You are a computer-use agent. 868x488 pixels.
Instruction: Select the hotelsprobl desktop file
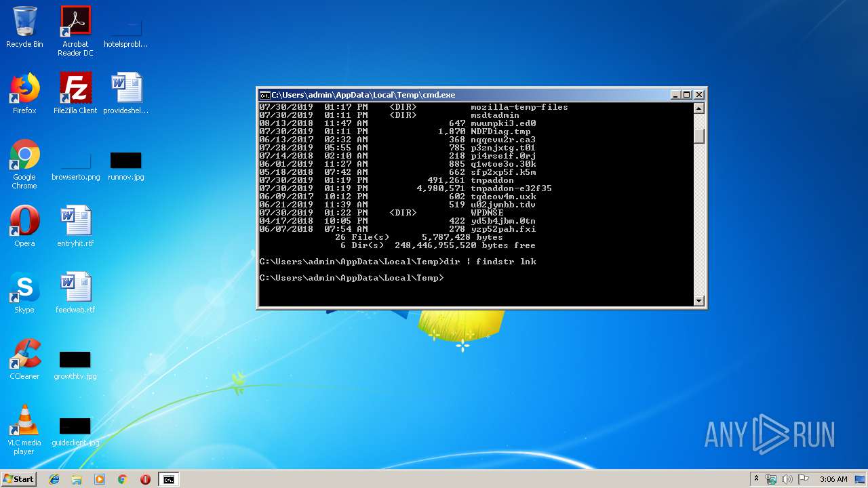126,31
